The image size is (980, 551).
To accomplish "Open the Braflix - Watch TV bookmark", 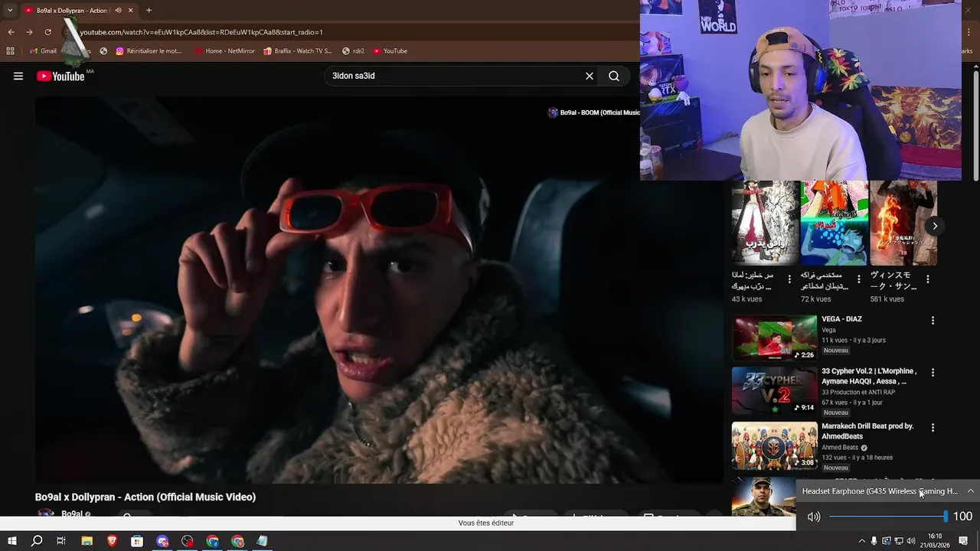I will point(297,51).
